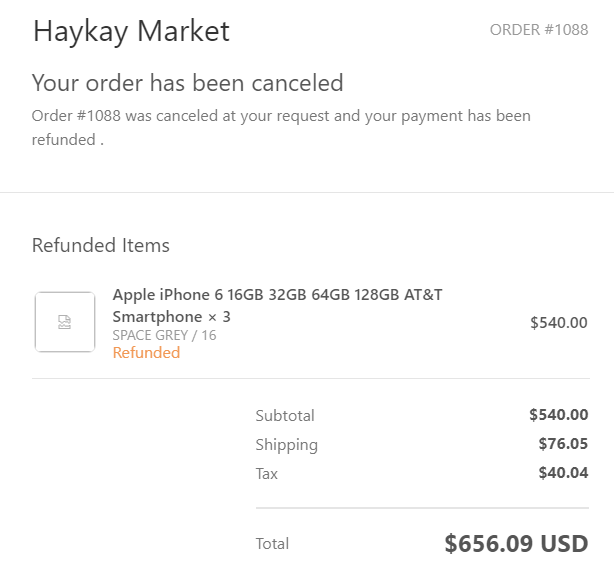
Task: Click the Refunded Items section heading
Action: 101,245
